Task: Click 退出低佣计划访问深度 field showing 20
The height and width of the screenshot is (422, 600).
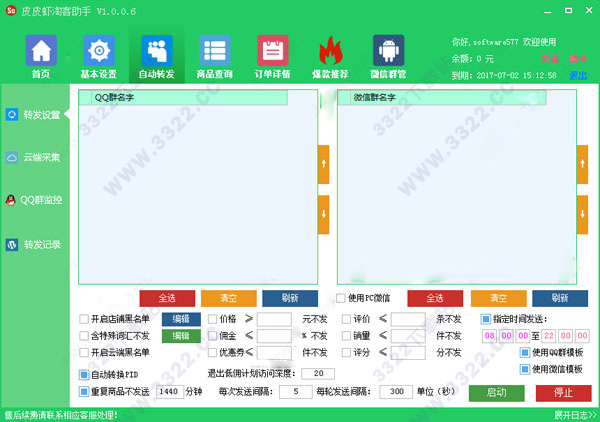Action: pyautogui.click(x=318, y=373)
